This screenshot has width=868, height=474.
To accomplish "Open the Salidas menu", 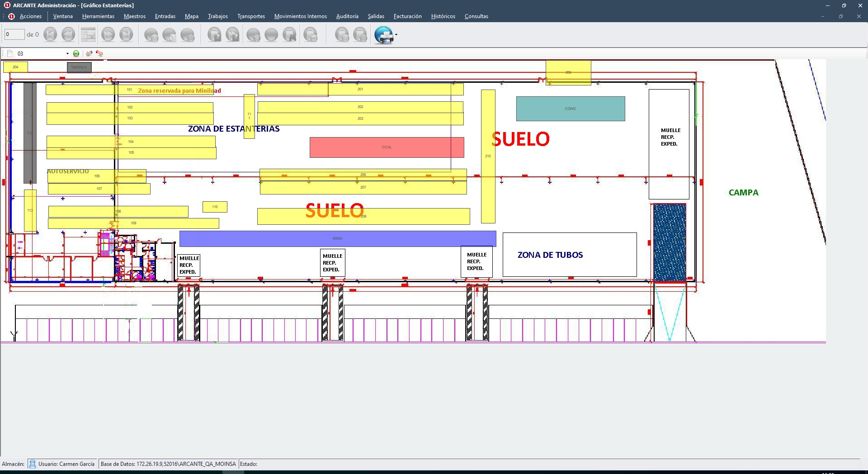I will (x=376, y=16).
